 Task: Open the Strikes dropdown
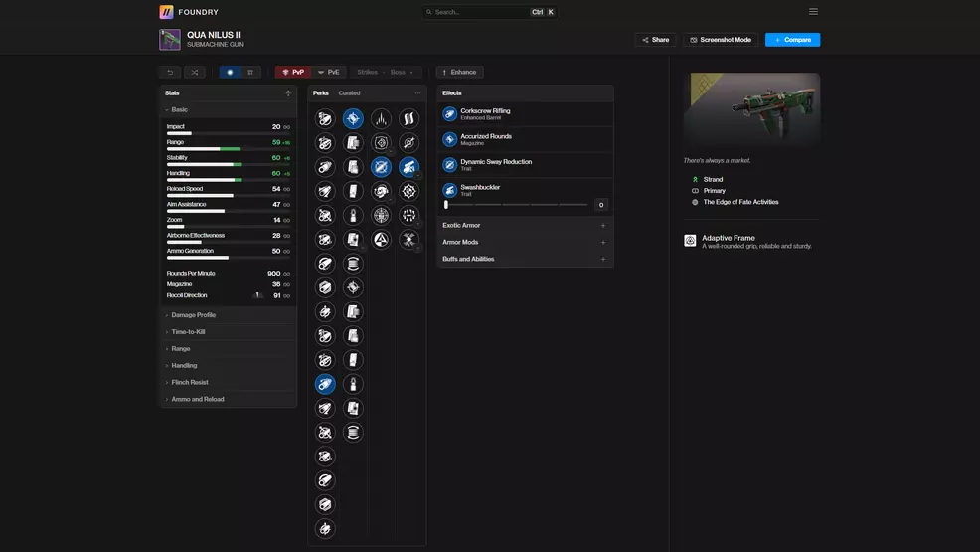(371, 72)
